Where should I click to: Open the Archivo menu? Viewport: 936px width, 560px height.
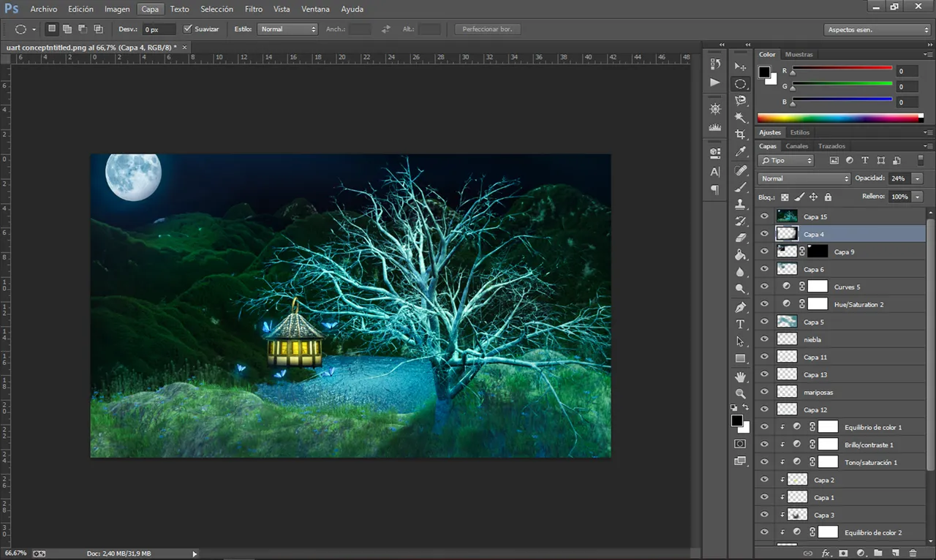44,10
